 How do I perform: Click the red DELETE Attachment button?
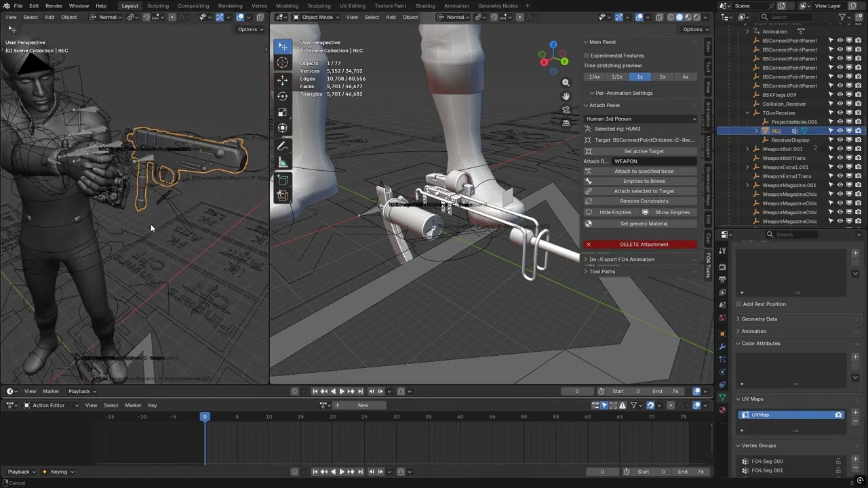click(641, 245)
